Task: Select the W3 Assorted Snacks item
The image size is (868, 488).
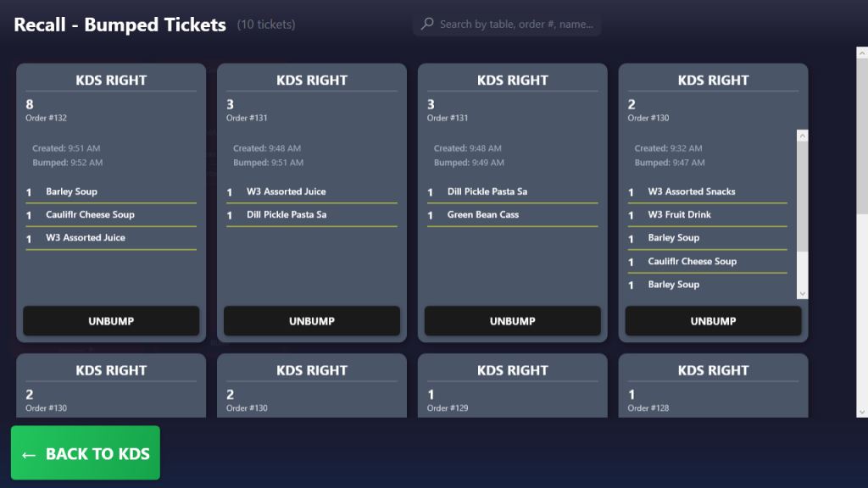Action: pos(692,192)
